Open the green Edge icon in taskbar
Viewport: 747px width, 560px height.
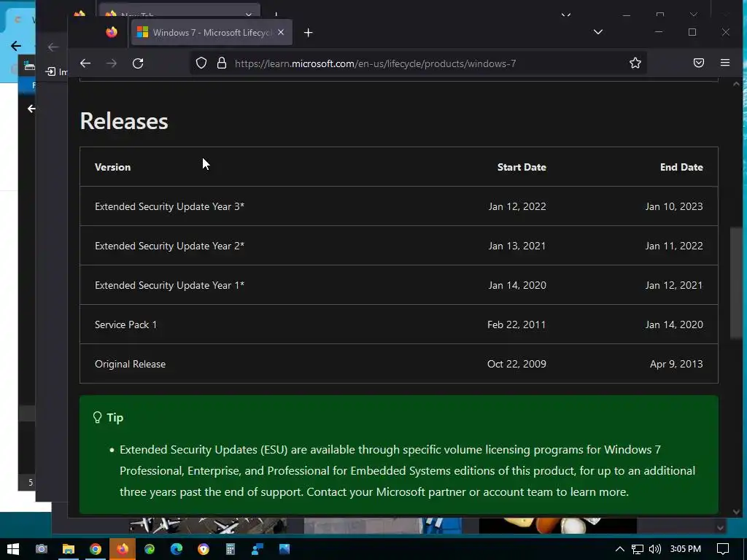tap(150, 549)
